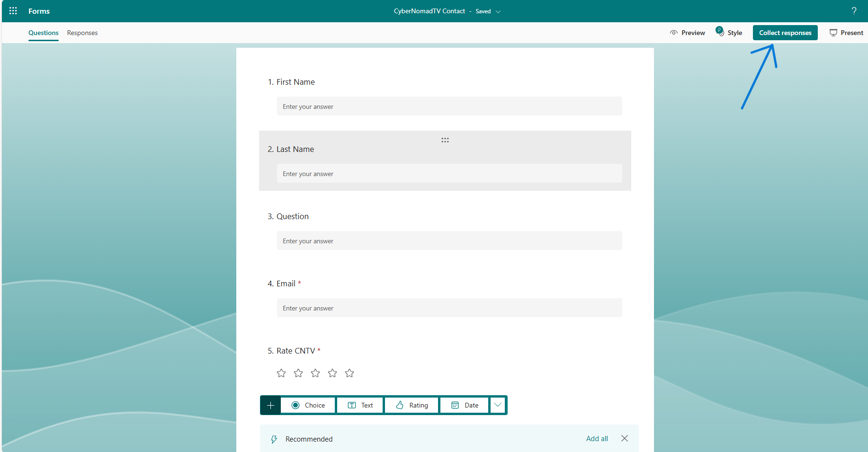
Task: Select the first star for Rate CNTV
Action: (x=281, y=373)
